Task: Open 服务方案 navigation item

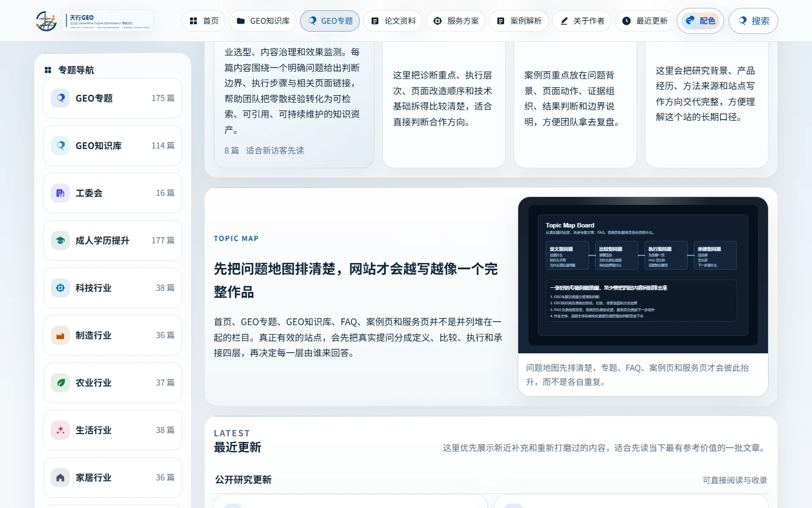Action: pos(456,21)
